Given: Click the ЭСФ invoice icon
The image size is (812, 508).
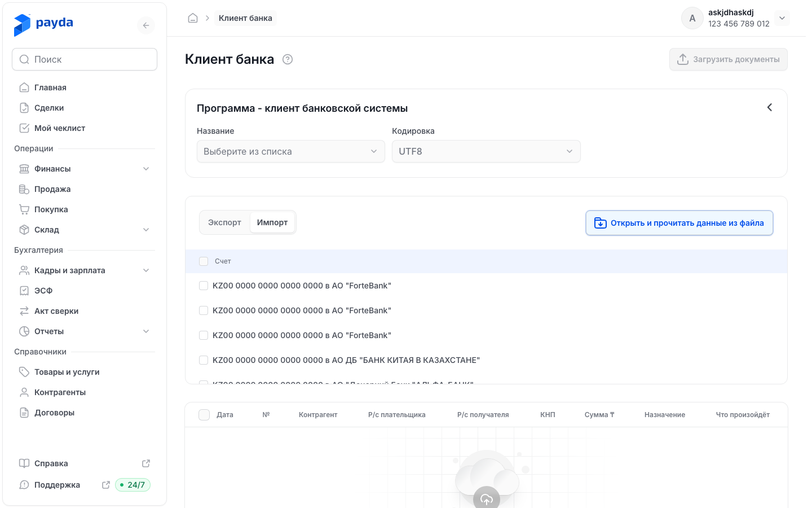Looking at the screenshot, I should click(24, 291).
